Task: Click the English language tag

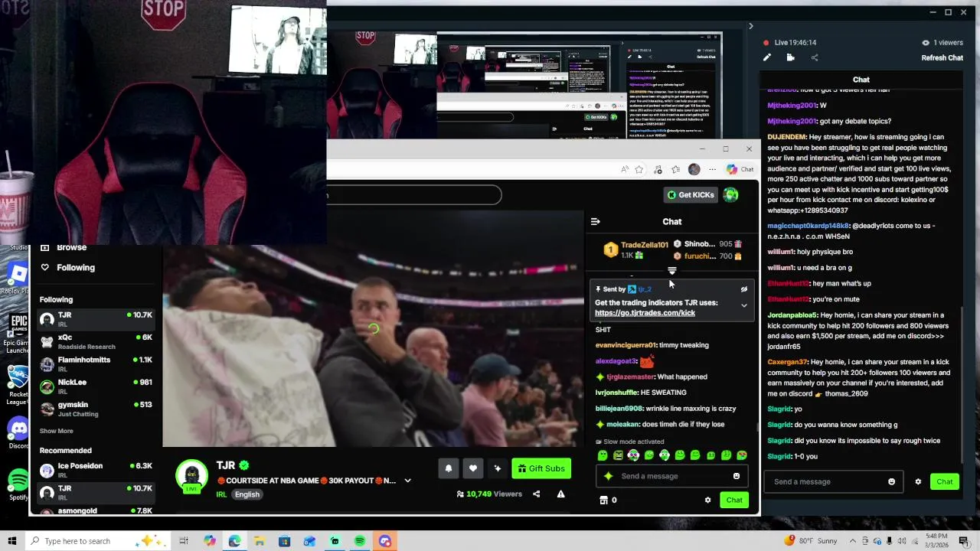Action: 247,494
